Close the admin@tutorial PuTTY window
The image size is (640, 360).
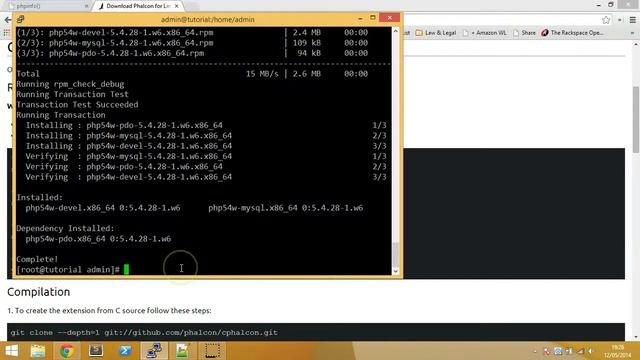click(x=389, y=18)
